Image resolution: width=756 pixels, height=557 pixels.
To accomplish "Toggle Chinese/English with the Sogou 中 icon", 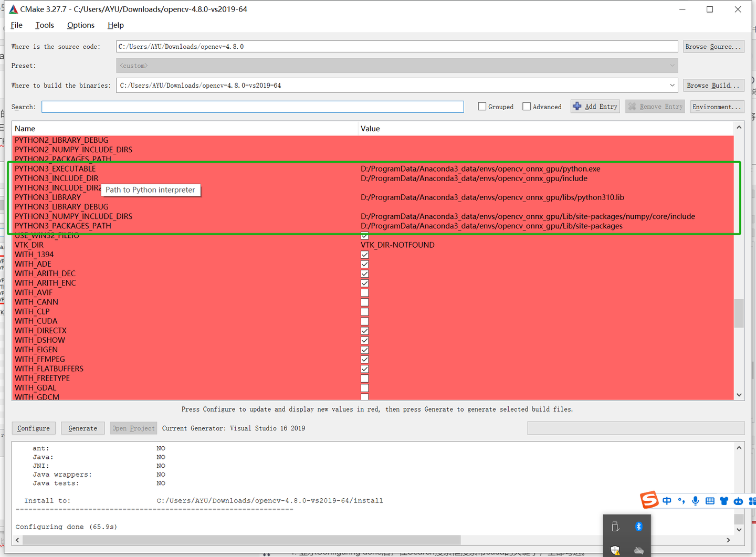I will tap(667, 501).
